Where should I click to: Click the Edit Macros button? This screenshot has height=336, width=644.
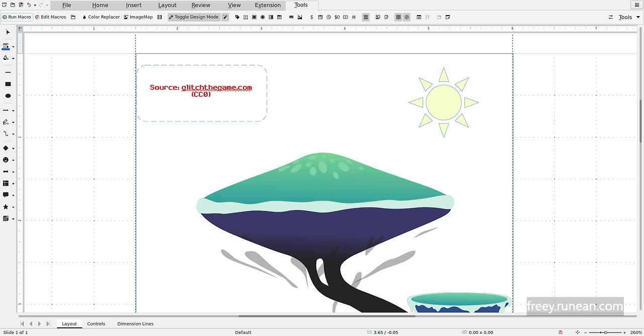pyautogui.click(x=50, y=17)
